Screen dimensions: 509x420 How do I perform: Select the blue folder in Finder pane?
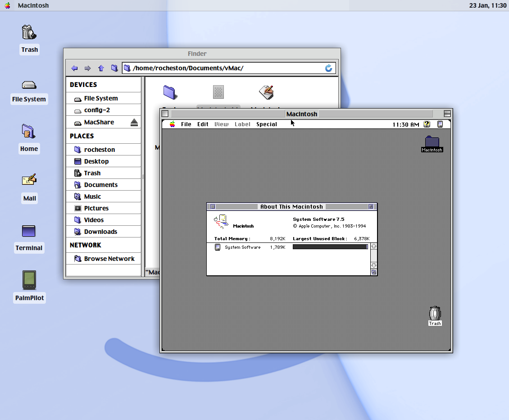point(170,92)
